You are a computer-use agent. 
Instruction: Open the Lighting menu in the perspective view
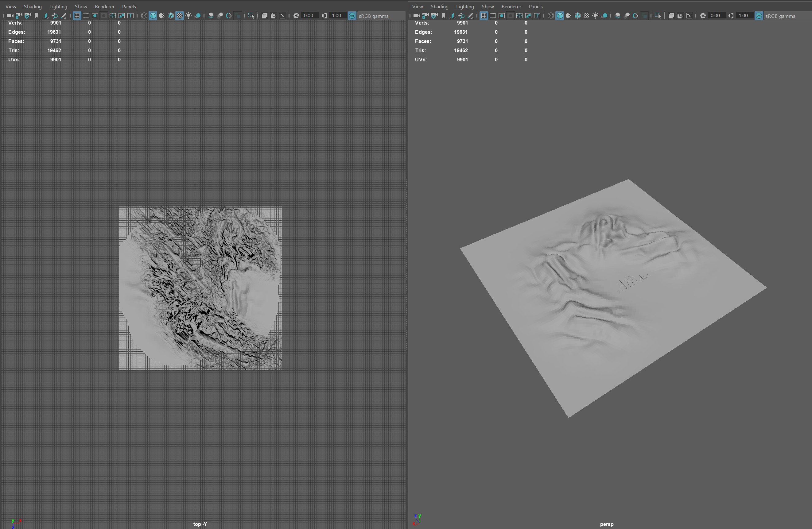point(465,6)
